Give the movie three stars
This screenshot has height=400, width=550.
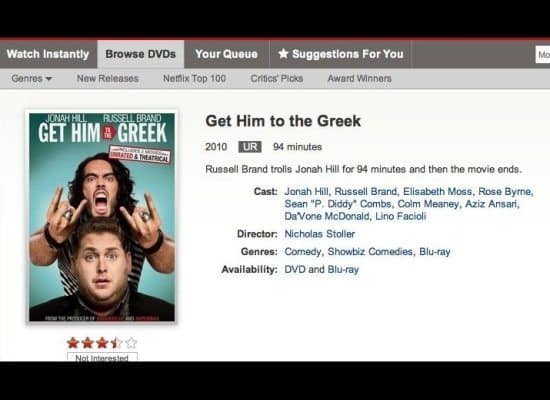pyautogui.click(x=102, y=342)
